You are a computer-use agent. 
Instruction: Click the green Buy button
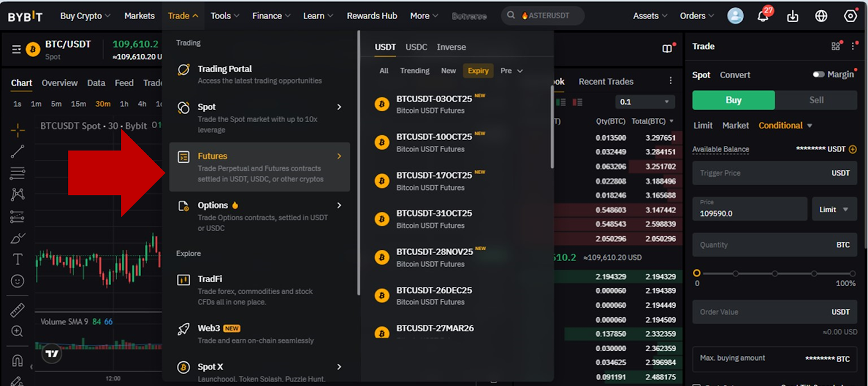click(733, 100)
